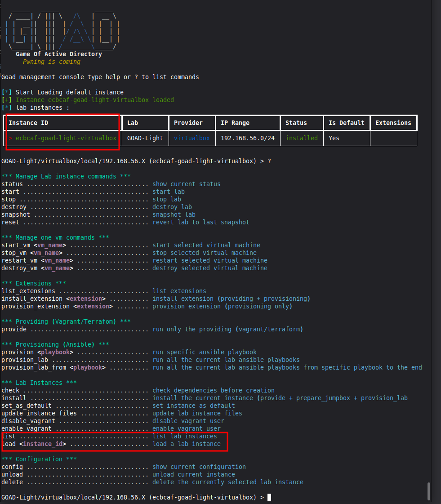
Task: Click the green installed status value
Action: click(301, 138)
